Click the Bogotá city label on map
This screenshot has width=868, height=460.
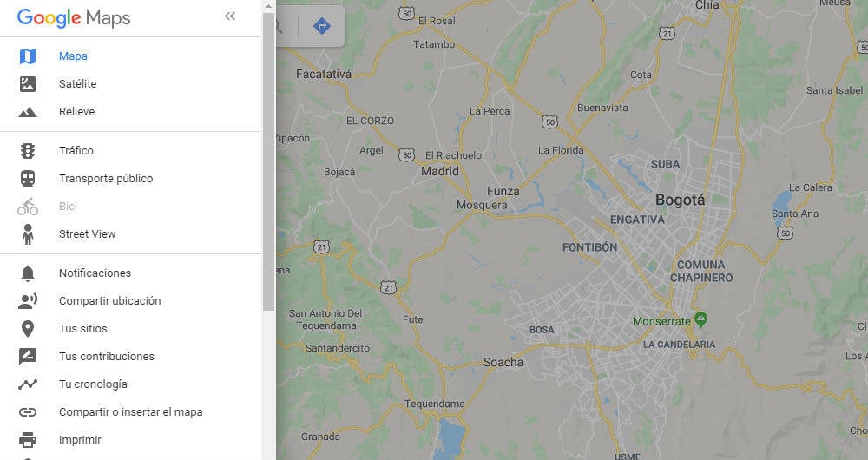coord(680,200)
